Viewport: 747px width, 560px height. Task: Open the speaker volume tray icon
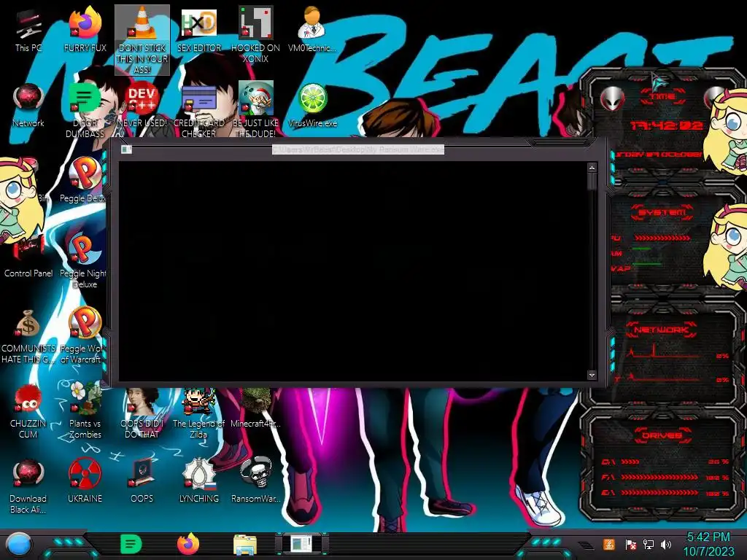click(x=666, y=544)
